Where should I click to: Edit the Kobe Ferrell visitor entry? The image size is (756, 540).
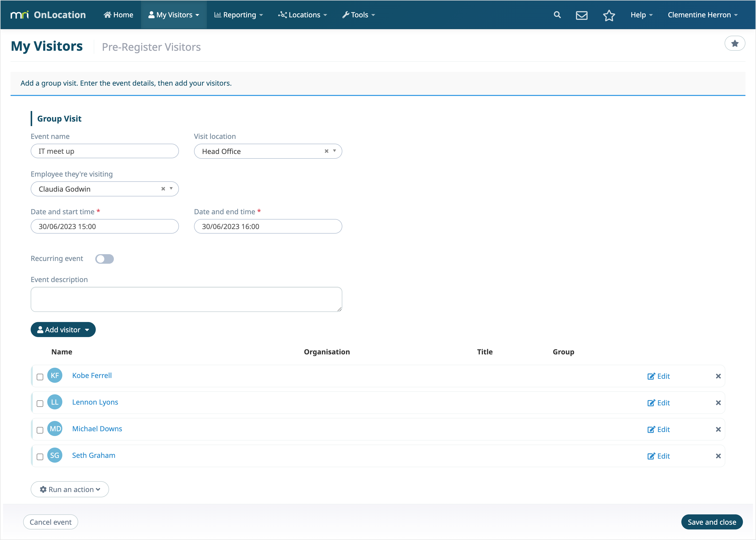[658, 376]
